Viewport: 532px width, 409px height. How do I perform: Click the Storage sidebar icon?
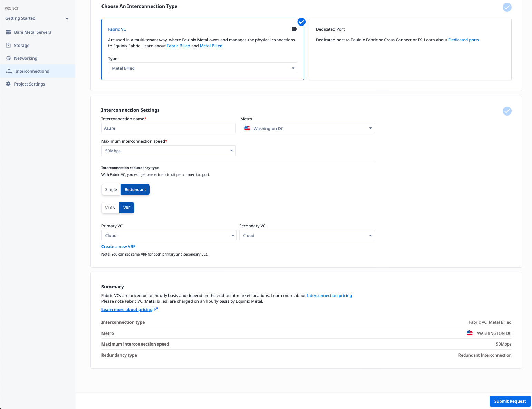[x=8, y=45]
